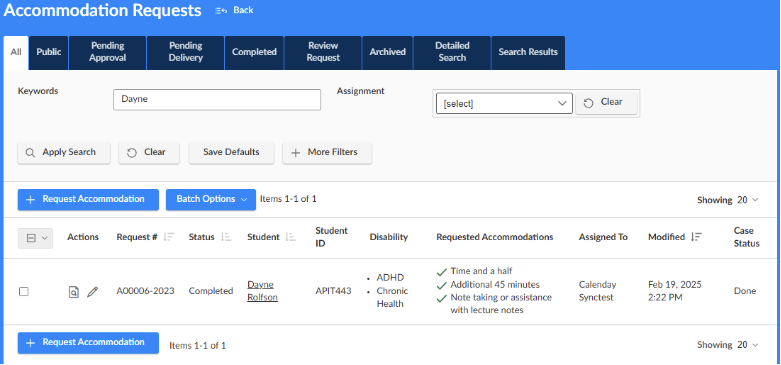View the Search Results tab
Viewport: 781px width, 365px height.
point(528,52)
